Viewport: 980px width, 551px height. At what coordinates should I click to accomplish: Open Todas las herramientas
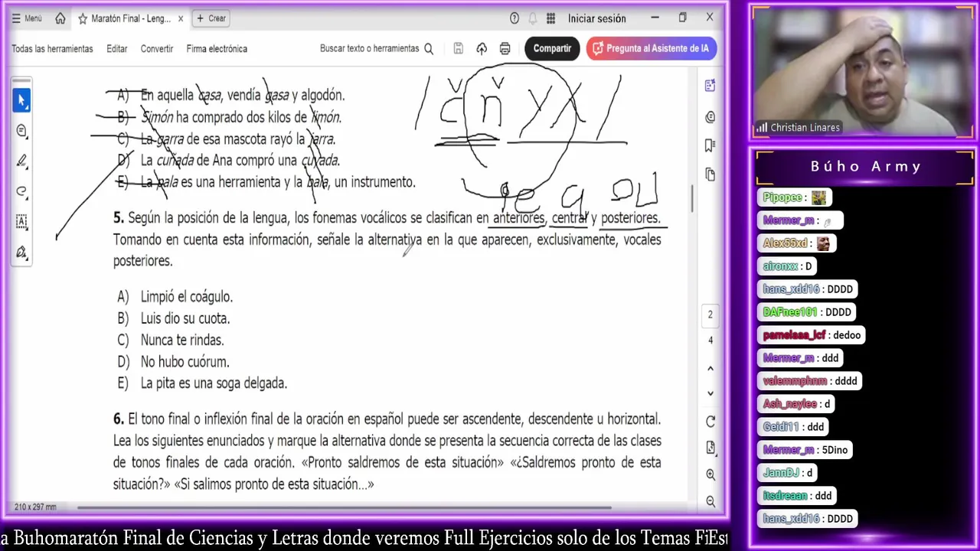pyautogui.click(x=52, y=48)
